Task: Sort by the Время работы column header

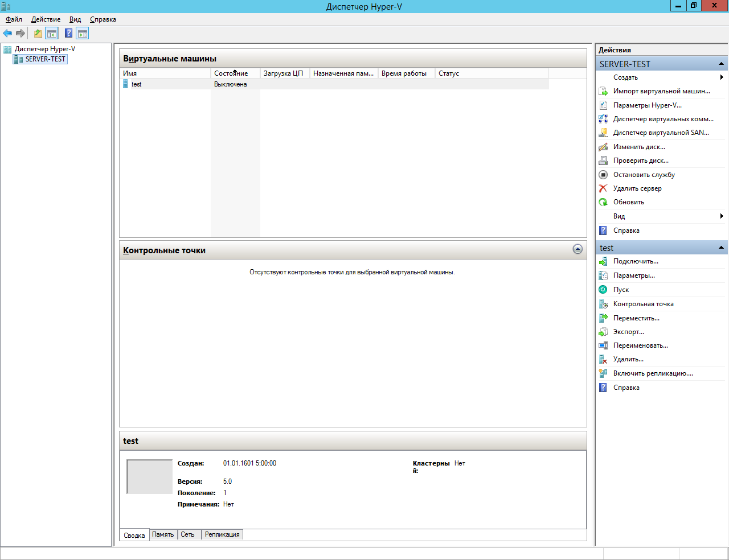Action: point(406,73)
